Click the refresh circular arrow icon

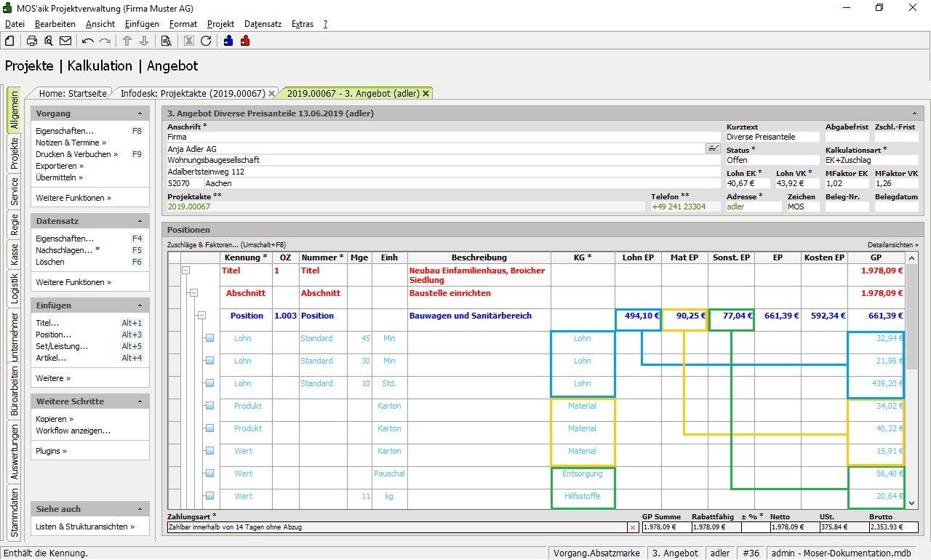click(x=206, y=41)
